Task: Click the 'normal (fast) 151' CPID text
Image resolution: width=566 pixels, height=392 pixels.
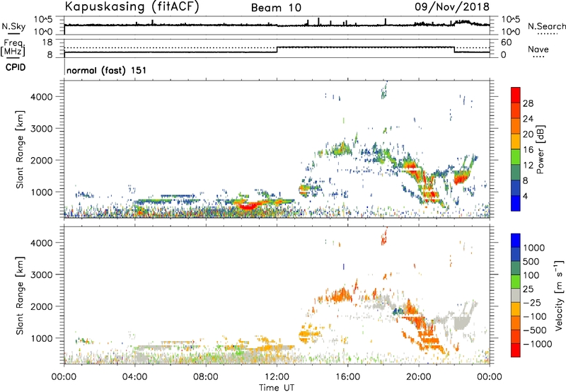Action: 107,70
